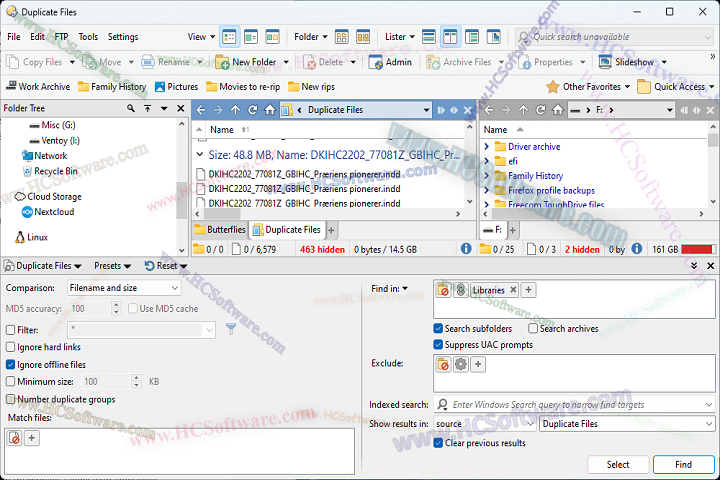Image resolution: width=720 pixels, height=480 pixels.
Task: Increase the Minimum size stepper value
Action: coord(136,378)
